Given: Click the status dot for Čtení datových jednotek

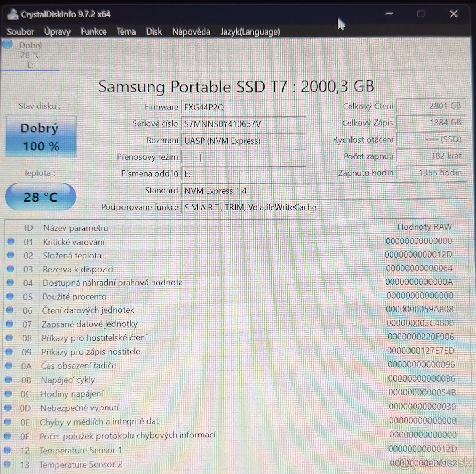Looking at the screenshot, I should pyautogui.click(x=10, y=310).
